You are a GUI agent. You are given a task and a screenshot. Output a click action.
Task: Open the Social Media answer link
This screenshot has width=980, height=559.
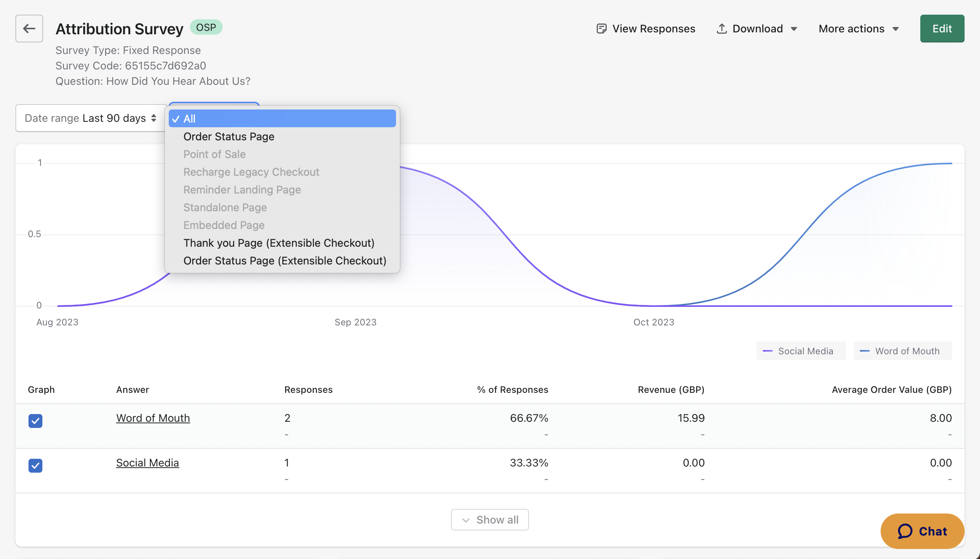(148, 463)
